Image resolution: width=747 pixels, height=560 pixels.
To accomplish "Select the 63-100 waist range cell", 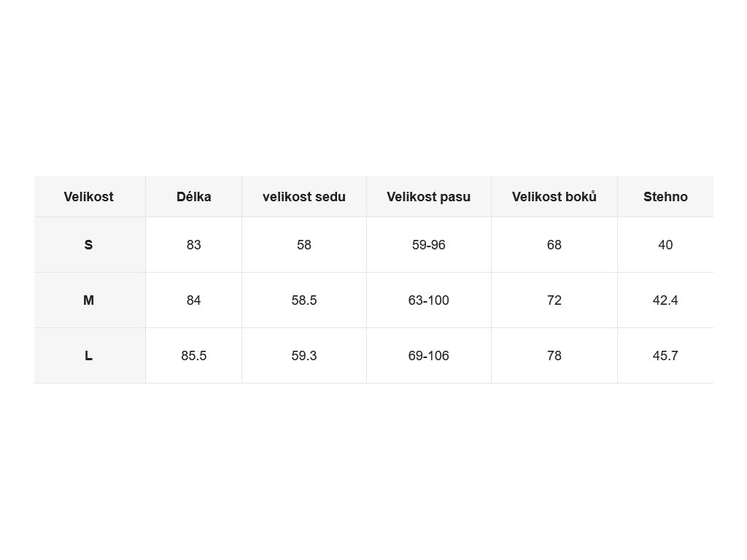I will coord(429,300).
